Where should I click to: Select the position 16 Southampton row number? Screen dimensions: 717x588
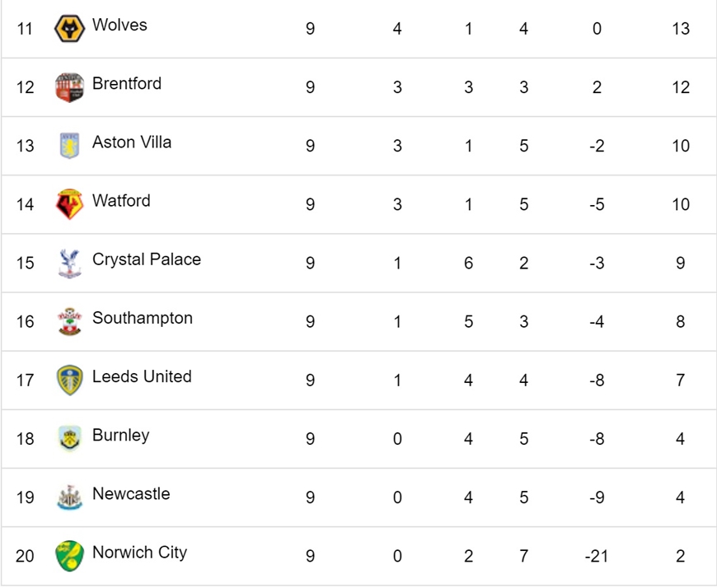tap(26, 322)
